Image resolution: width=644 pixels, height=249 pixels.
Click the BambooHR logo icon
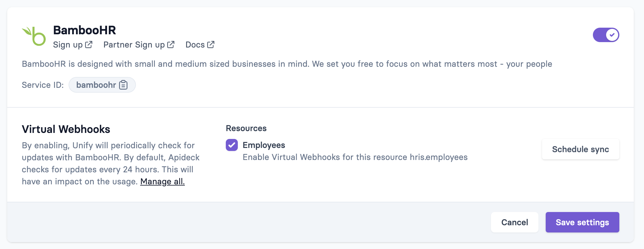point(34,36)
